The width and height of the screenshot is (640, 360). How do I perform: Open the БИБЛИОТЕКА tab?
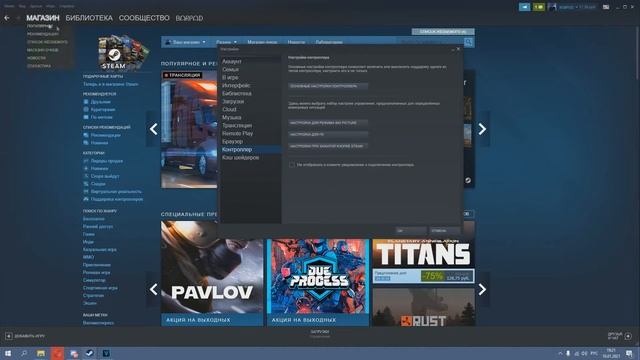pos(89,18)
